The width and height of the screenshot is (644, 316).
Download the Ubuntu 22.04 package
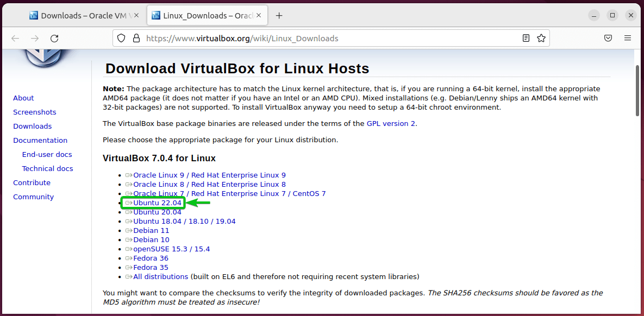click(x=157, y=203)
